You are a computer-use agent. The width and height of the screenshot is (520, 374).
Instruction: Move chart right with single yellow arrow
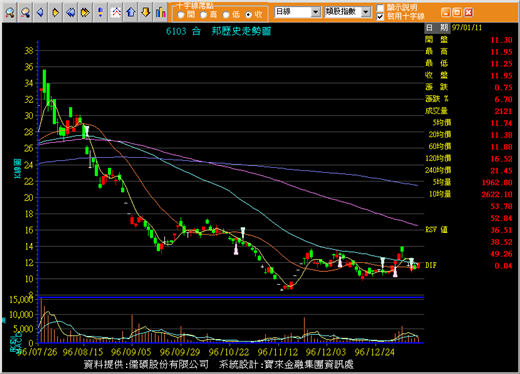click(55, 13)
